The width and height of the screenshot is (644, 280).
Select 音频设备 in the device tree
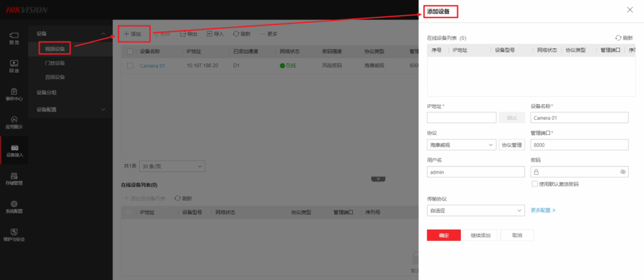(x=55, y=77)
